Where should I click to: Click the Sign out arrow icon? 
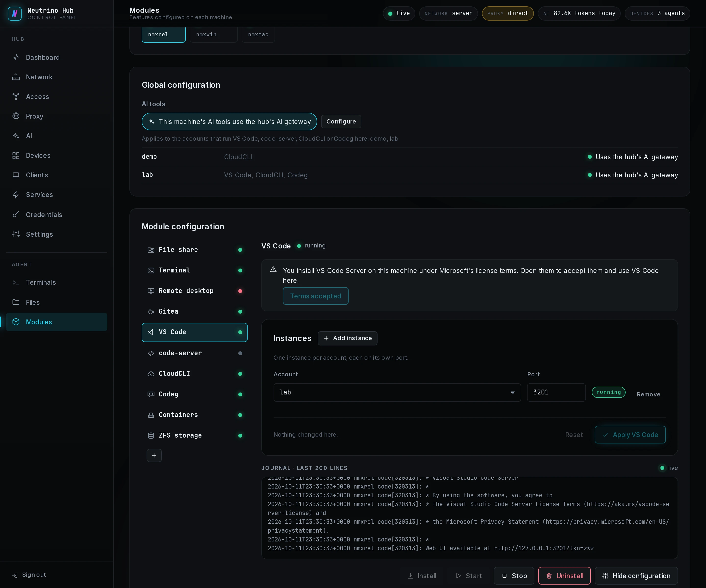point(15,575)
